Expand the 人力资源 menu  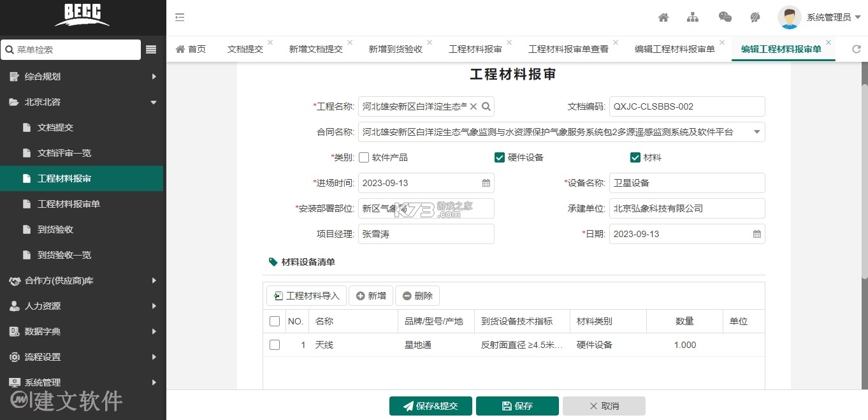click(x=154, y=306)
